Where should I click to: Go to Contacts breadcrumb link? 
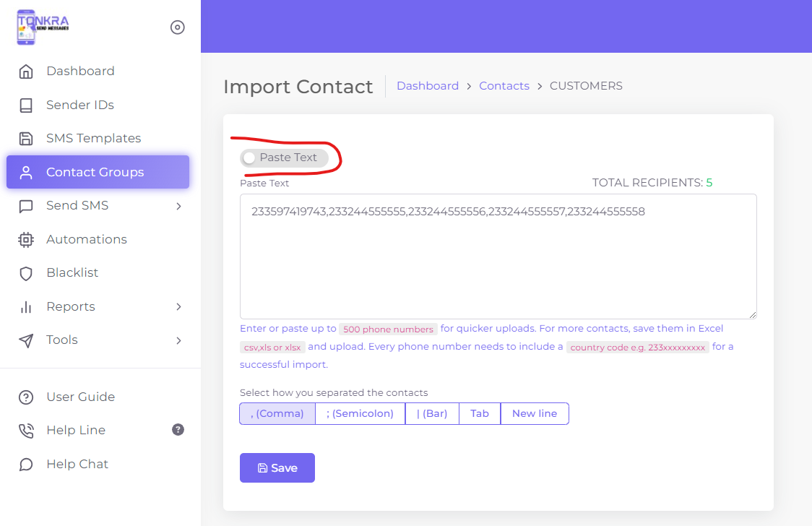504,86
